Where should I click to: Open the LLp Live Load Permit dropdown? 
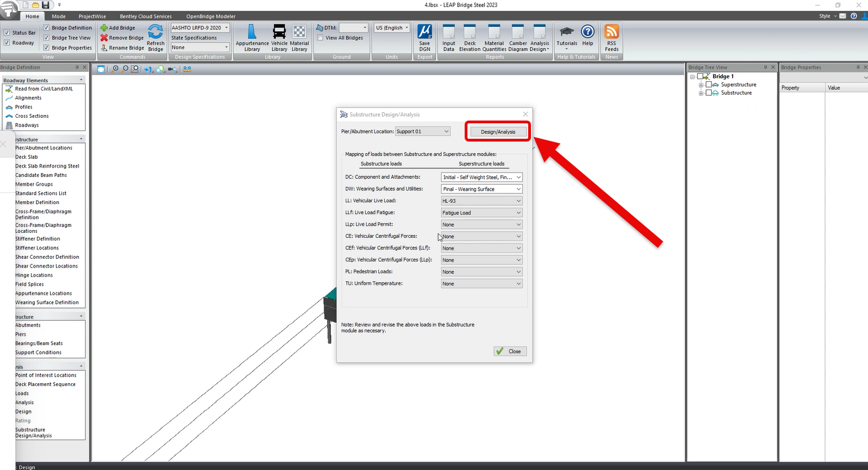click(x=482, y=224)
